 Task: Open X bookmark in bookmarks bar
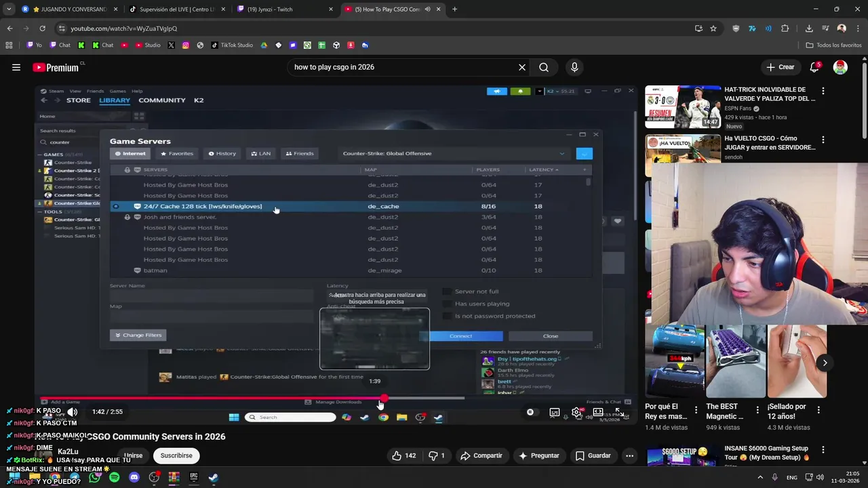(171, 45)
